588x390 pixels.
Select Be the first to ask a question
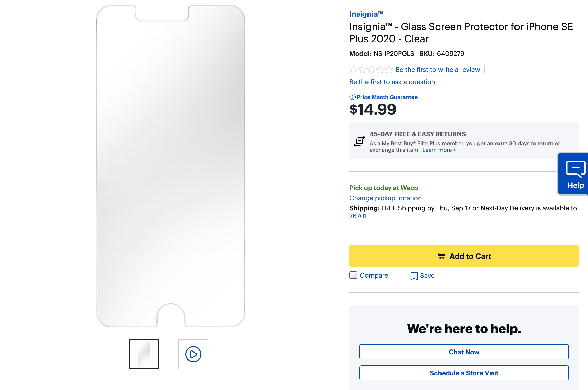click(392, 82)
